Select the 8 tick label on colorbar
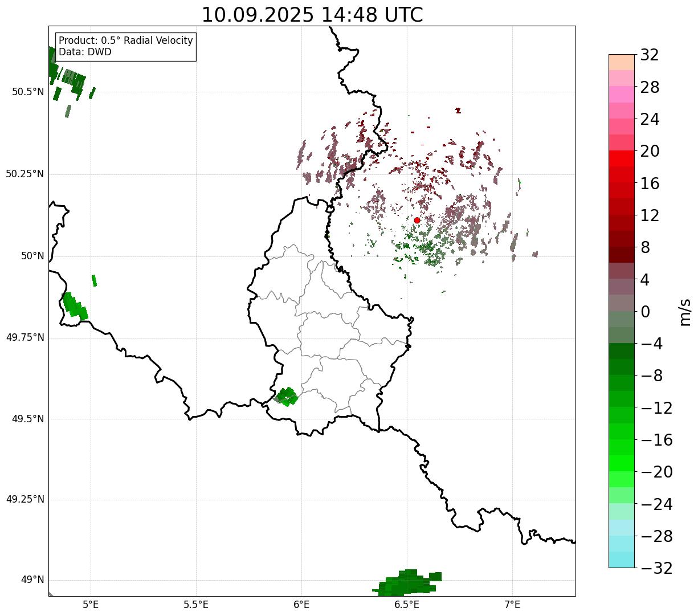The image size is (698, 616). point(645,247)
